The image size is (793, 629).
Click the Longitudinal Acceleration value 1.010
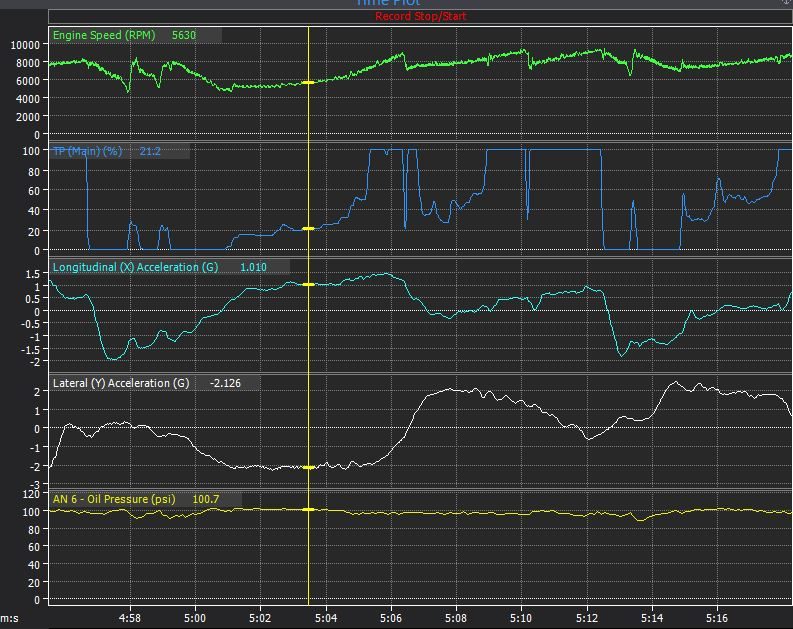tap(253, 267)
